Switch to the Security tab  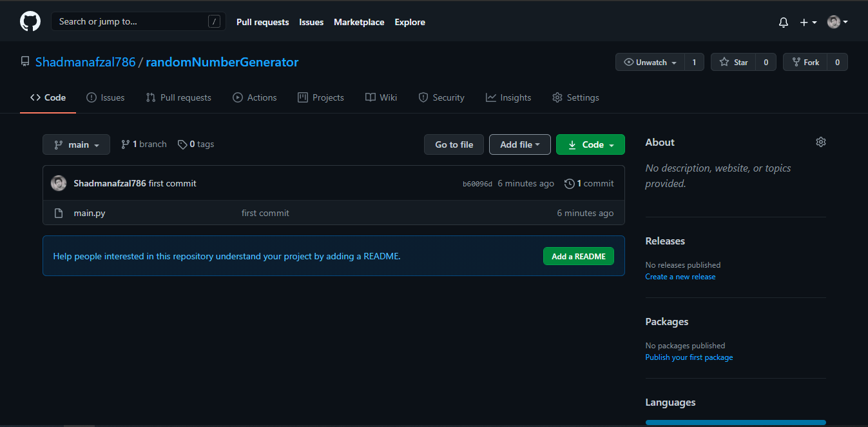[x=441, y=97]
